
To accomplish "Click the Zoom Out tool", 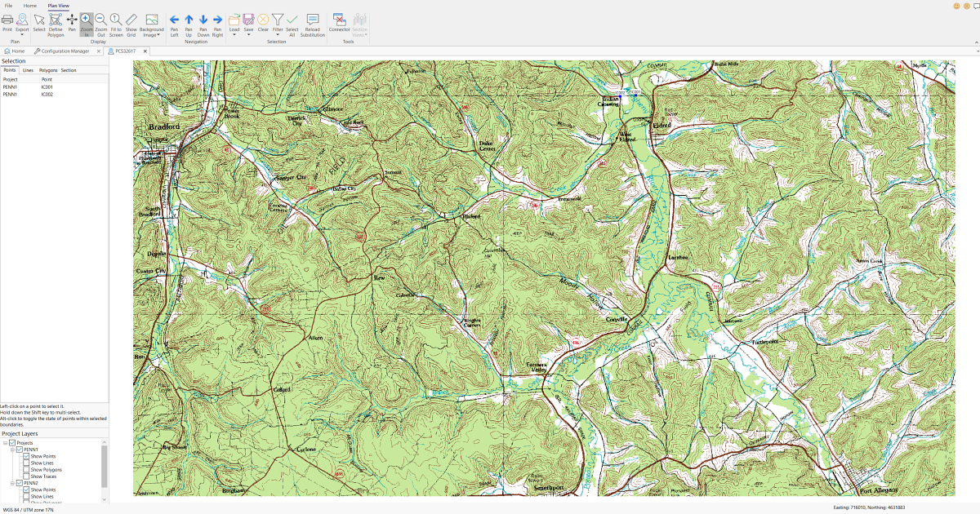I will pos(100,23).
